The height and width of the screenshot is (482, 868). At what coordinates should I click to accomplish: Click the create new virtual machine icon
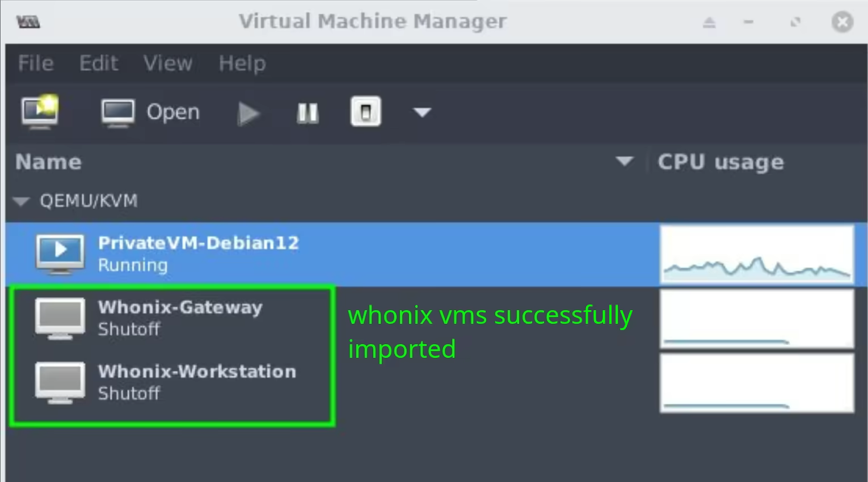click(x=39, y=112)
